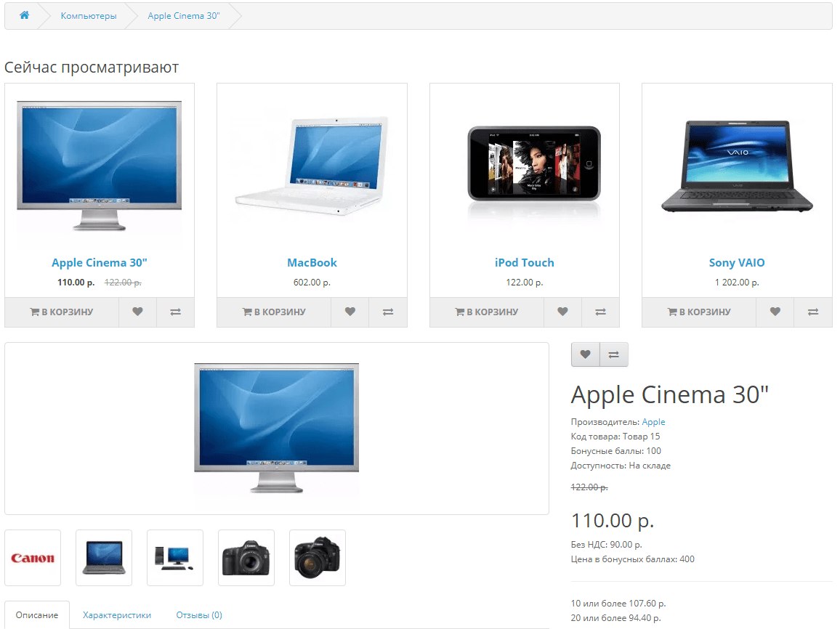Click the "Доступность: На складе" text
This screenshot has width=840, height=629.
coord(621,465)
